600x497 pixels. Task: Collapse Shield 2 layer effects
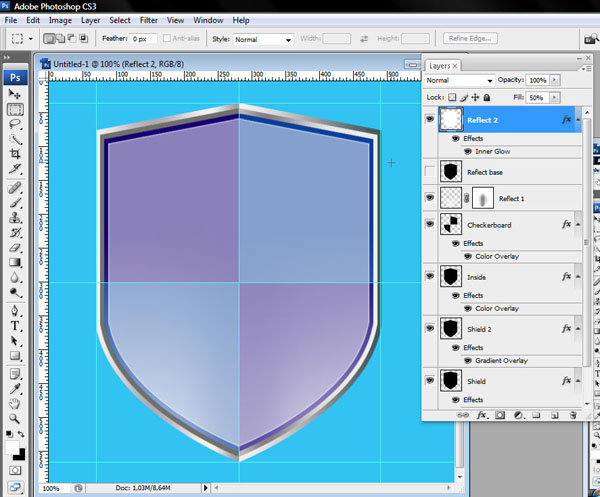[578, 329]
